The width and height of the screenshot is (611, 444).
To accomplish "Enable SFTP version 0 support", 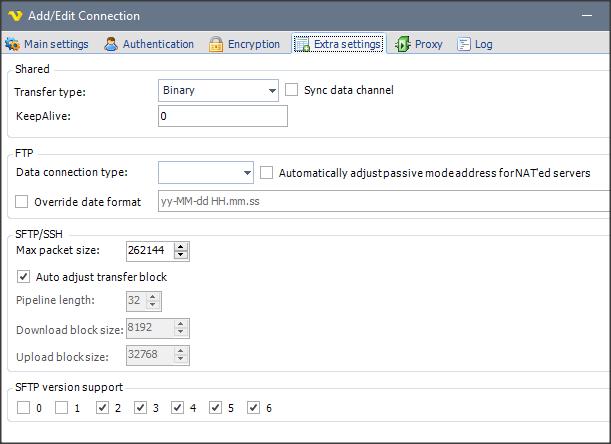I will pos(24,408).
